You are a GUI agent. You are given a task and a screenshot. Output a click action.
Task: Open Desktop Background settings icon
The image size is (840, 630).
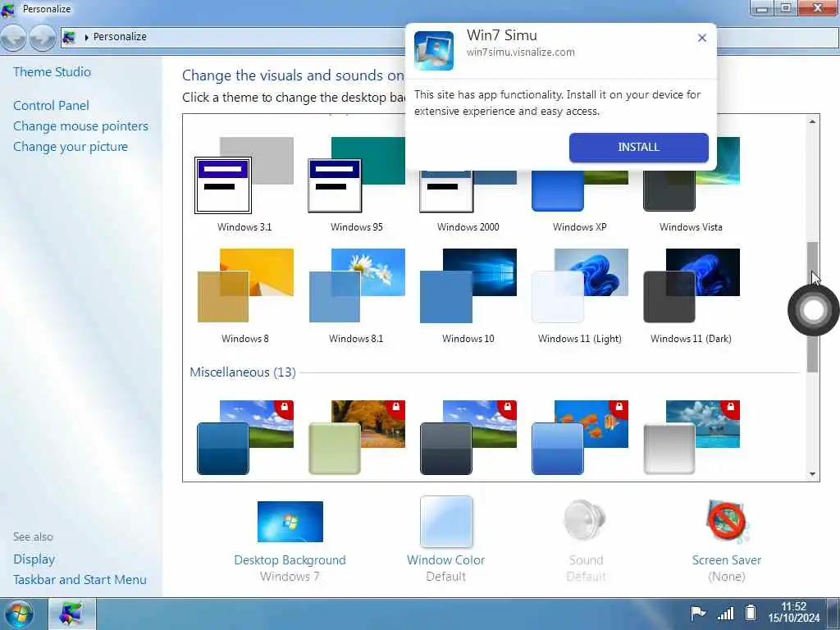click(x=290, y=522)
